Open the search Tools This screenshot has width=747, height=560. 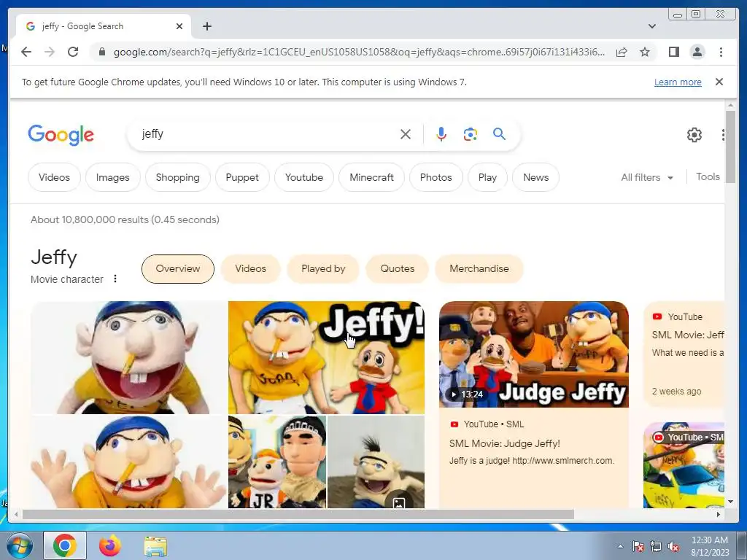tap(708, 176)
